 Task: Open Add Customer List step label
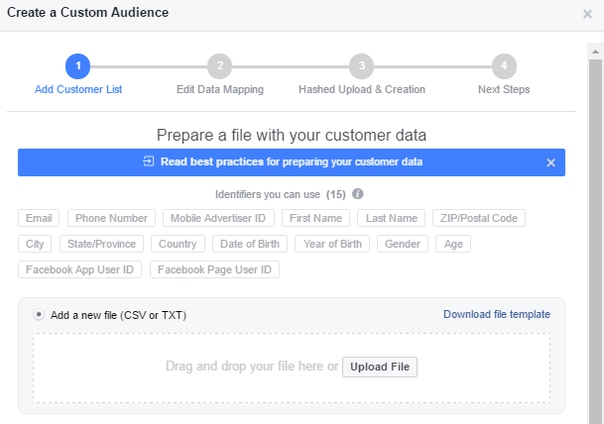tap(78, 89)
